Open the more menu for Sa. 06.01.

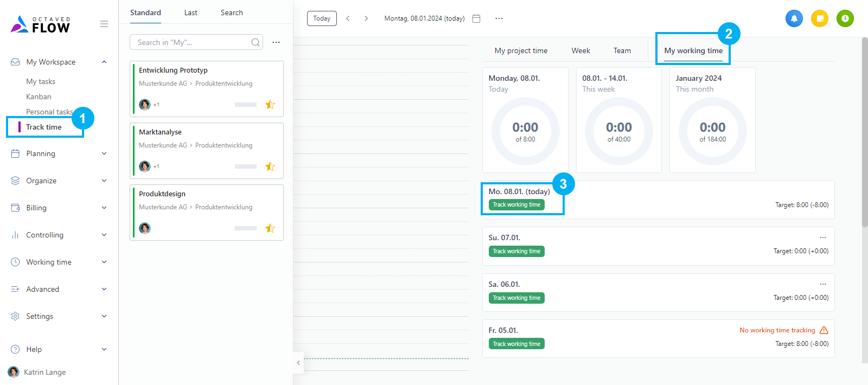823,284
